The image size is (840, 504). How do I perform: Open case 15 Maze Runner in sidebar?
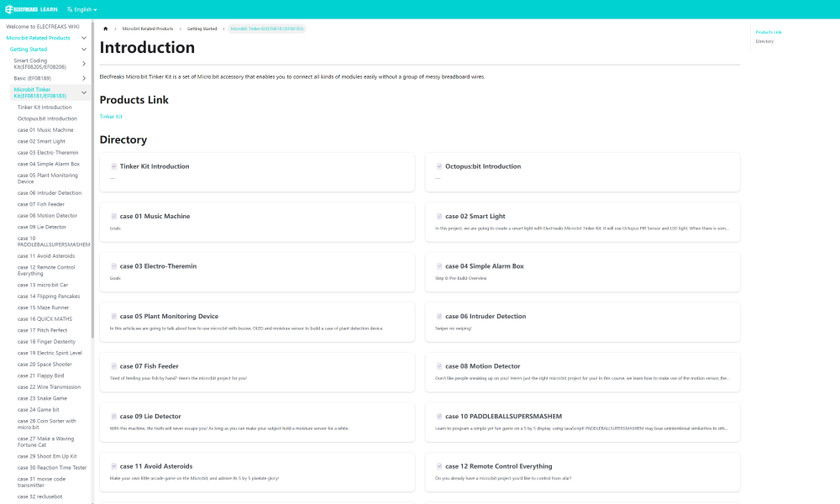tap(37, 307)
